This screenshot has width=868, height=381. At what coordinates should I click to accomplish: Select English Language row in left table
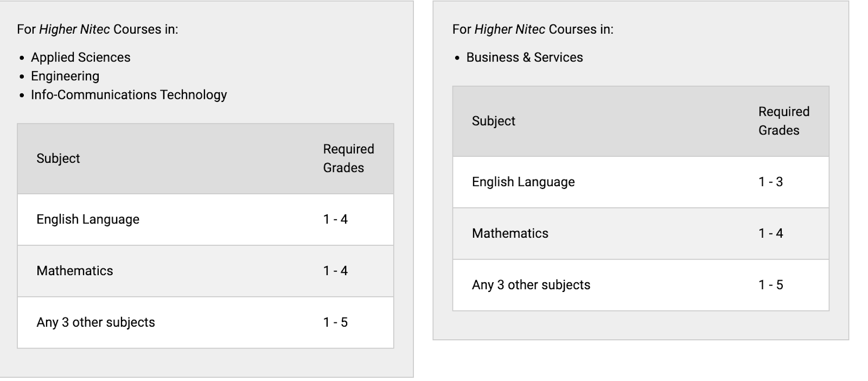click(206, 219)
